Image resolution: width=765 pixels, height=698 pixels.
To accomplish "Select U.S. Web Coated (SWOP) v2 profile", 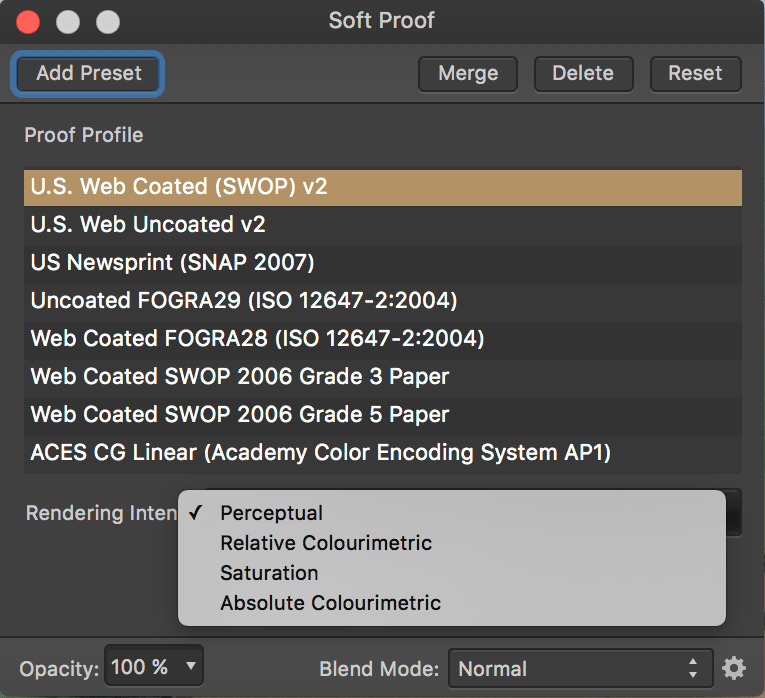I will pyautogui.click(x=382, y=187).
